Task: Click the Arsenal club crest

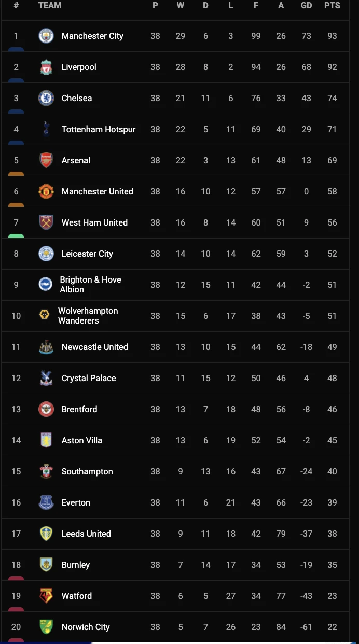Action: click(46, 160)
